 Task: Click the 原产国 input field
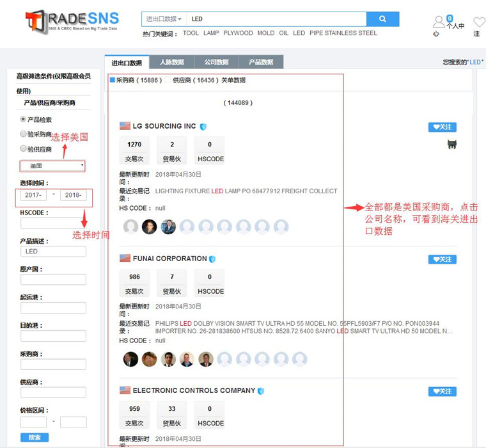(53, 280)
